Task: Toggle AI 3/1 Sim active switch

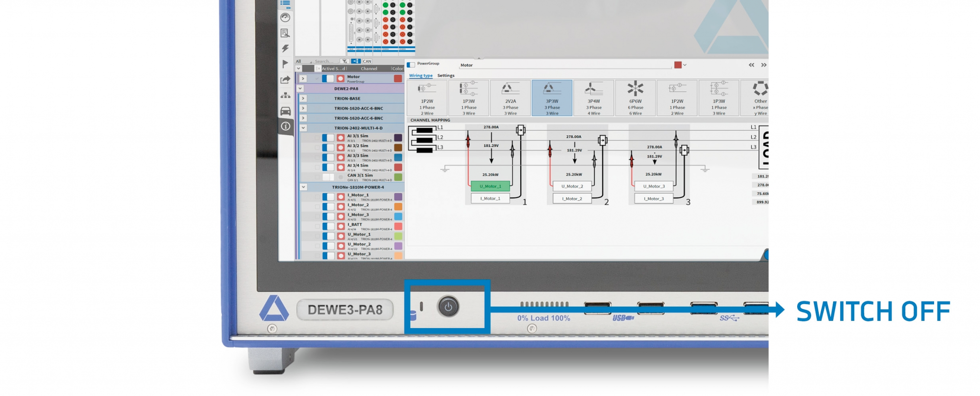Action: (328, 138)
